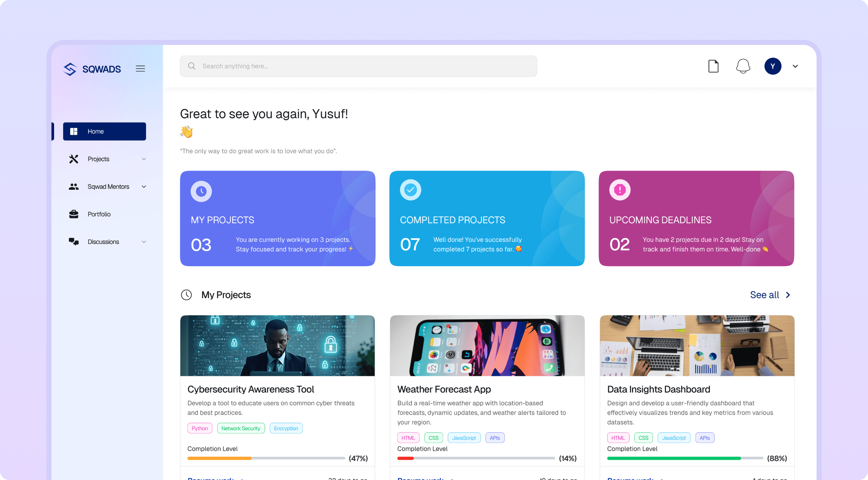Click the notification bell icon
The image size is (868, 480).
coord(743,66)
